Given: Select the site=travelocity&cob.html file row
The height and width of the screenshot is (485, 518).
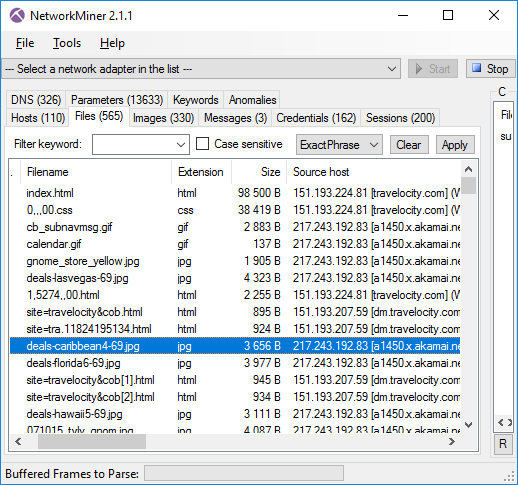Looking at the screenshot, I should coord(235,312).
